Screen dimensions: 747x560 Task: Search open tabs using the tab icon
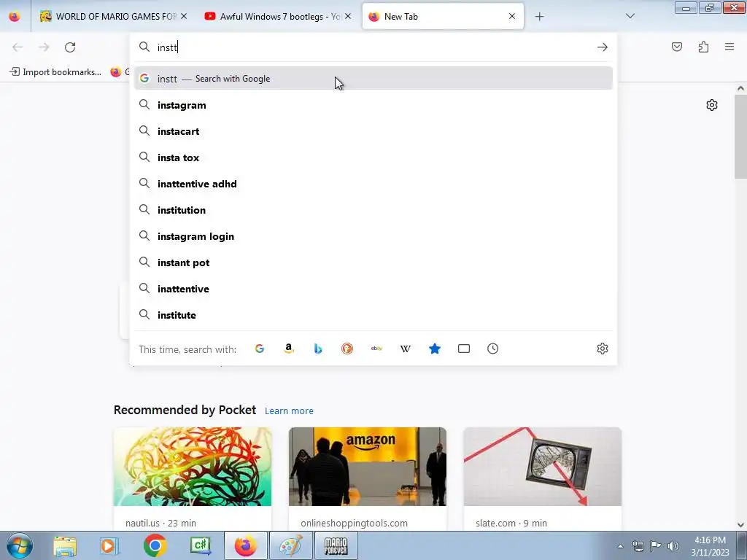tap(463, 349)
